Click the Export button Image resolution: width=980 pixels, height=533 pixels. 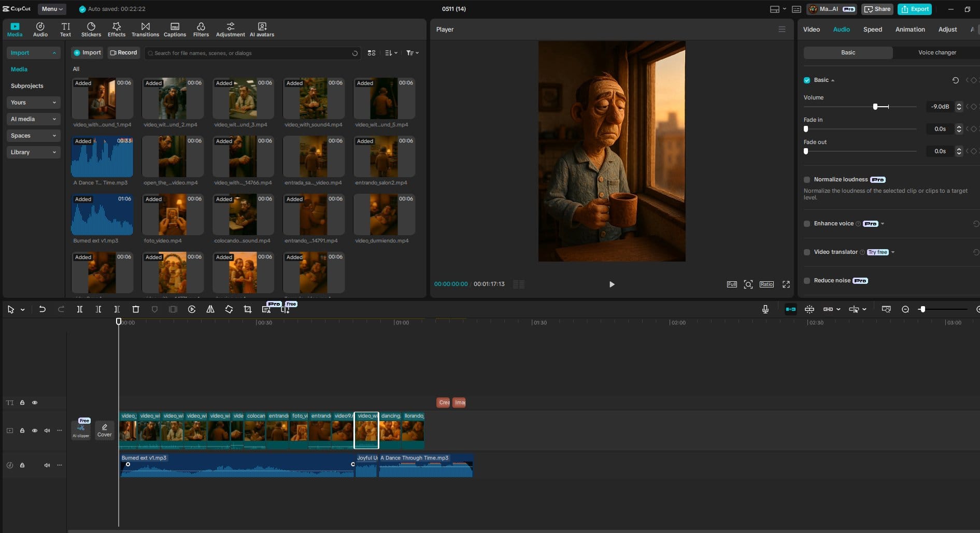tap(915, 9)
